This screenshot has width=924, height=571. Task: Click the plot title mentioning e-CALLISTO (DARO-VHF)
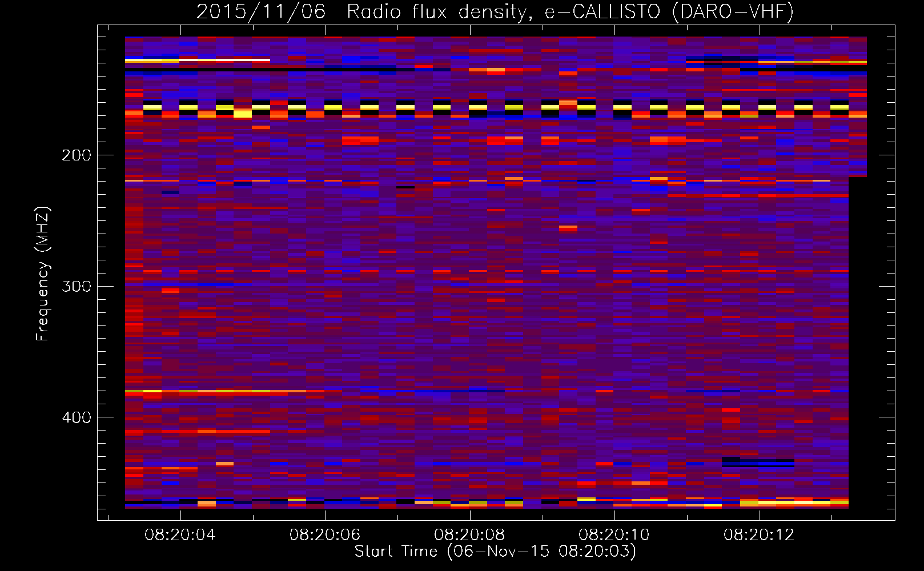point(495,11)
